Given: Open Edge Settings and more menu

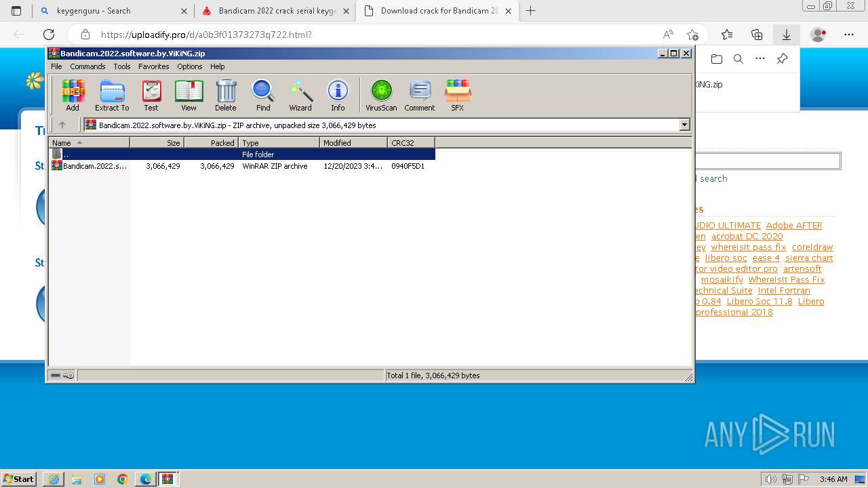Looking at the screenshot, I should (849, 35).
